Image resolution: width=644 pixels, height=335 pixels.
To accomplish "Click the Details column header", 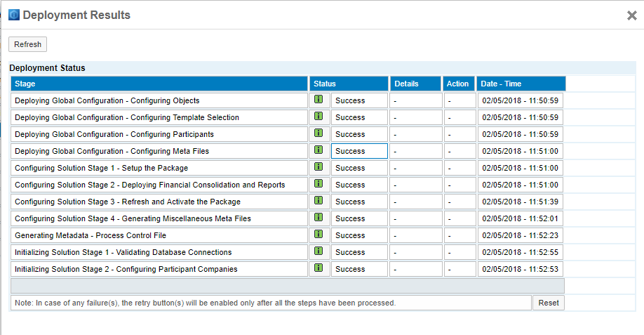I will pyautogui.click(x=415, y=84).
